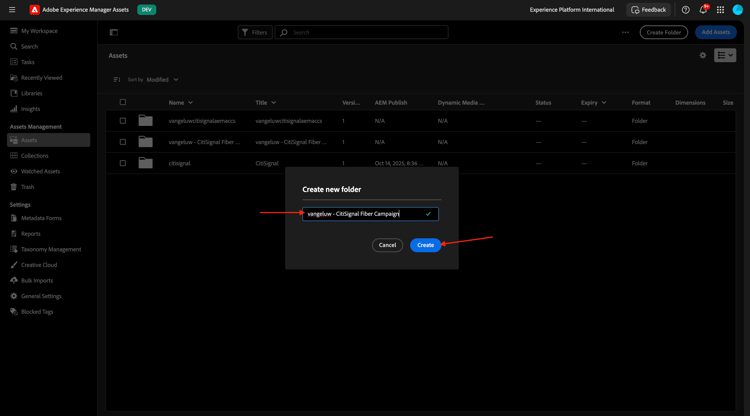This screenshot has width=750, height=416.
Task: Open the app switcher grid icon
Action: pos(720,10)
